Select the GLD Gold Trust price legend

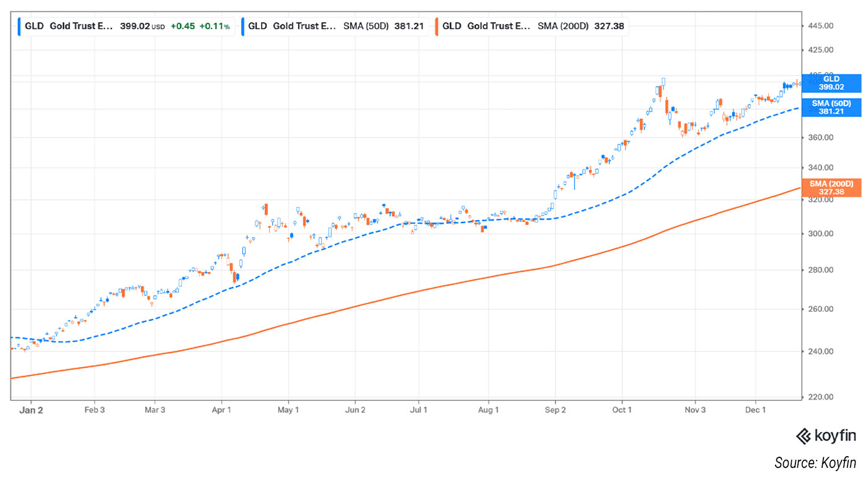pos(127,27)
